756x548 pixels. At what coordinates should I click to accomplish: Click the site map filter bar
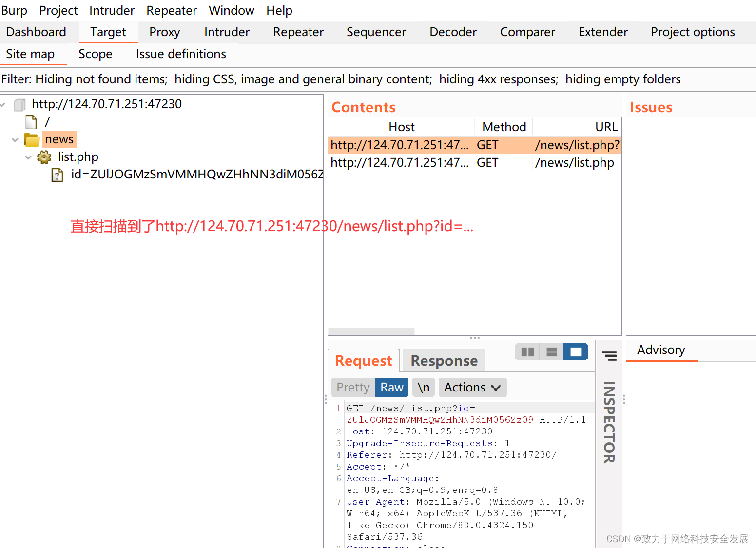378,79
